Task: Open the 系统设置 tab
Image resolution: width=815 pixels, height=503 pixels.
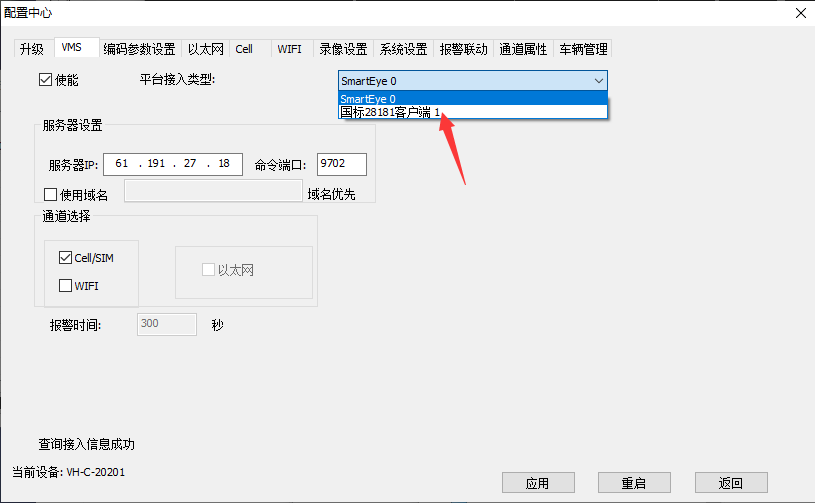Action: (403, 49)
